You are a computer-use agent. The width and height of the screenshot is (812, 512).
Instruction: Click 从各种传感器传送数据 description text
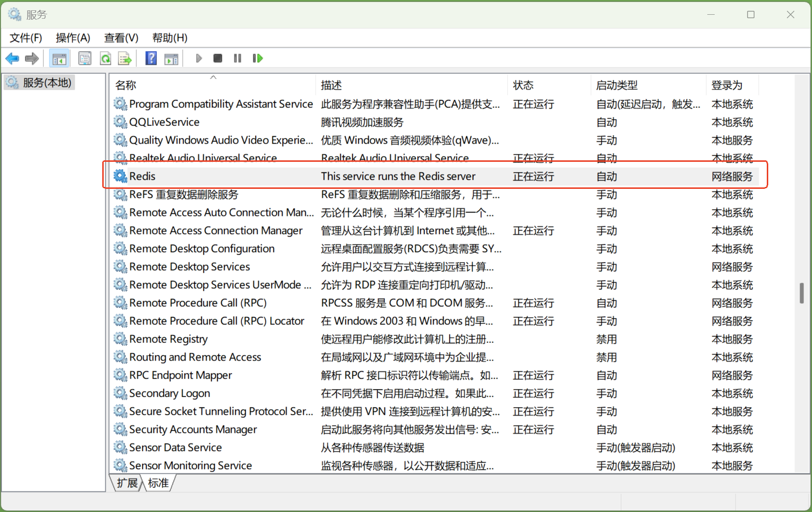[x=373, y=448]
